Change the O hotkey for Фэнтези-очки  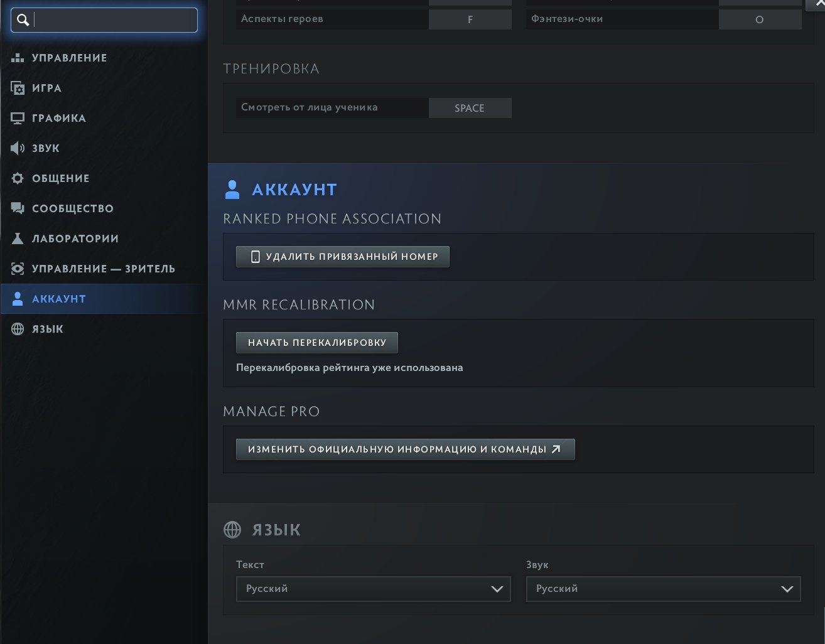760,19
